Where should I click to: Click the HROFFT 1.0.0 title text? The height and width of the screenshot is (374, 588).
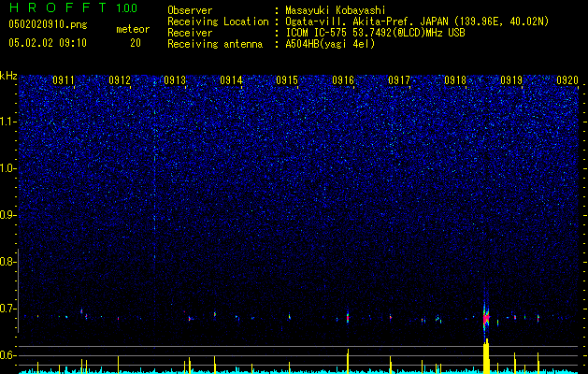pos(74,7)
